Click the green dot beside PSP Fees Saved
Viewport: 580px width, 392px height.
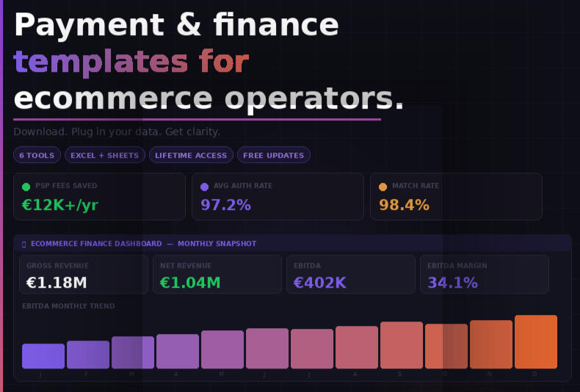pyautogui.click(x=26, y=186)
